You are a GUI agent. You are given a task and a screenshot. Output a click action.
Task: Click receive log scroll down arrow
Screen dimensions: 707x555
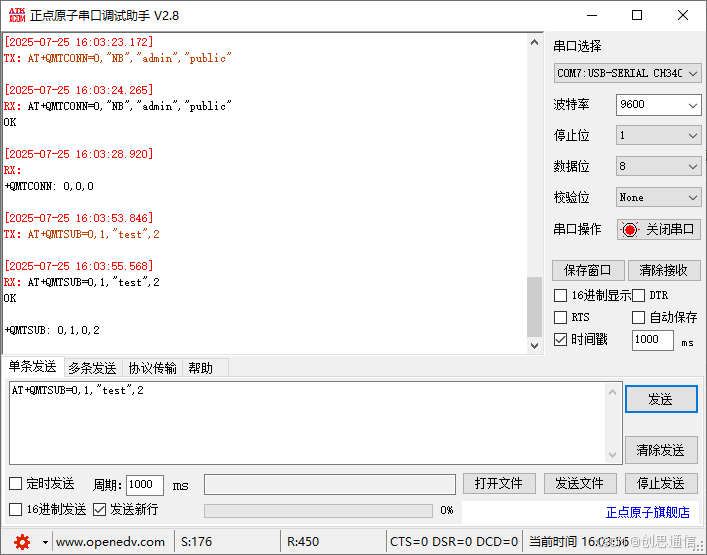[x=534, y=346]
